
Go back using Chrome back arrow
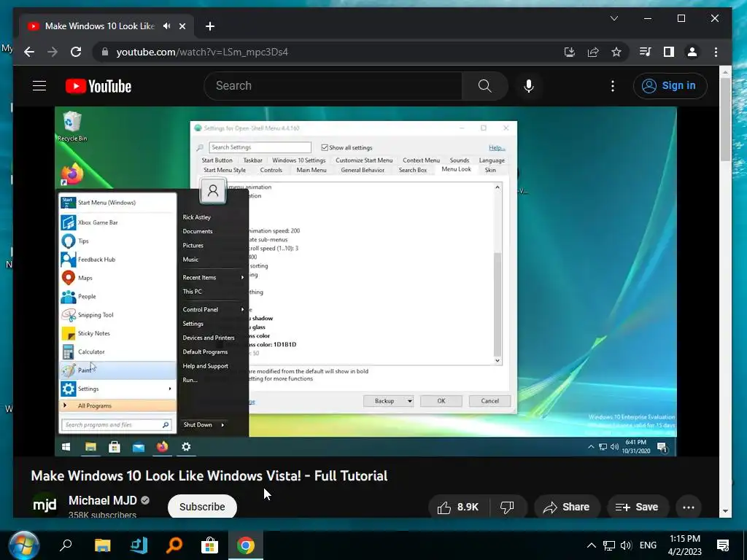[x=29, y=52]
